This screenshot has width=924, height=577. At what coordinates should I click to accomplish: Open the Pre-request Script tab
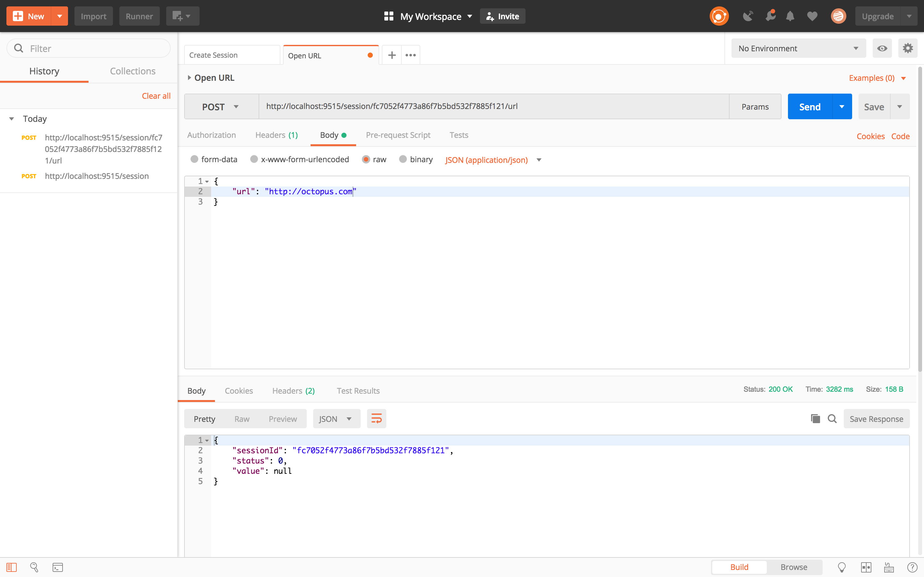point(398,135)
